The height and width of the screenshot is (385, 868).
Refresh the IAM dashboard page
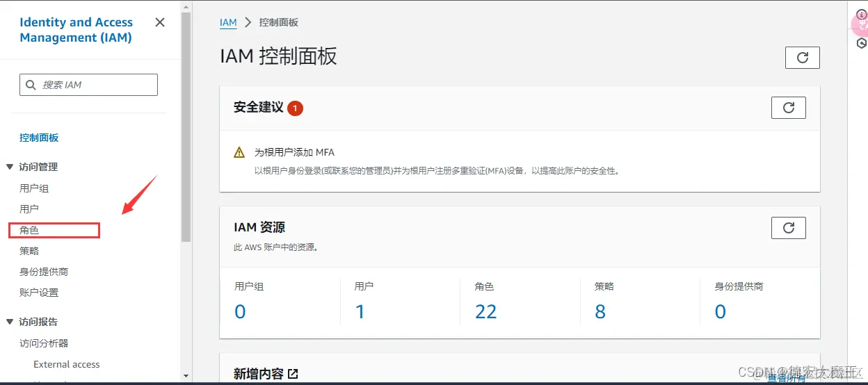803,58
